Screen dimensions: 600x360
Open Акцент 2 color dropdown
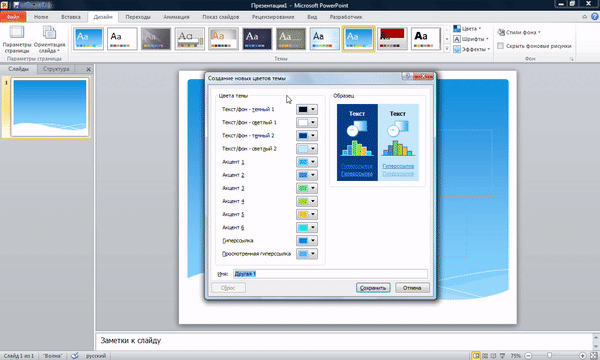(307, 175)
